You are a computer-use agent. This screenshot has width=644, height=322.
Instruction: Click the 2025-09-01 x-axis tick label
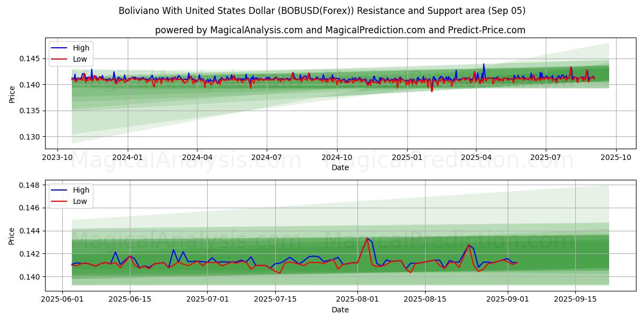point(508,299)
